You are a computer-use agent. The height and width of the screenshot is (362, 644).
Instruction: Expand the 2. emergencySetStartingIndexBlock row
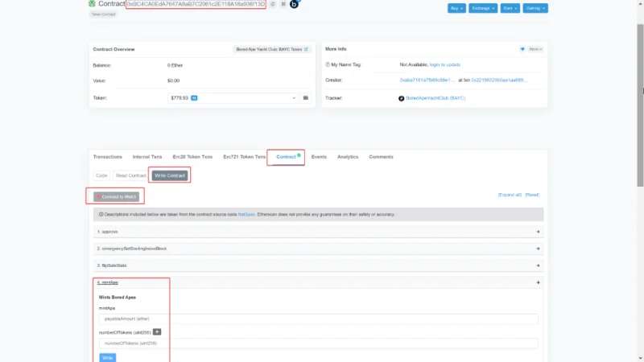[318, 249]
